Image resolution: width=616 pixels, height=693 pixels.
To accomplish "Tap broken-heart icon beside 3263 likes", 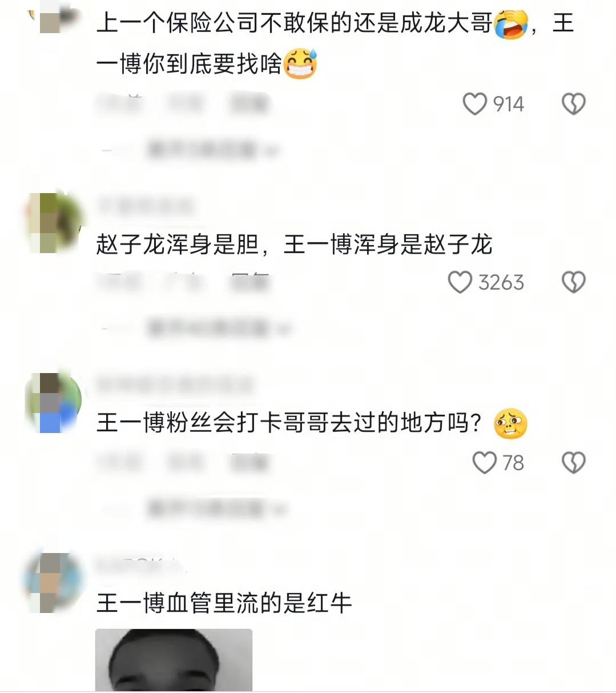I will point(574,282).
